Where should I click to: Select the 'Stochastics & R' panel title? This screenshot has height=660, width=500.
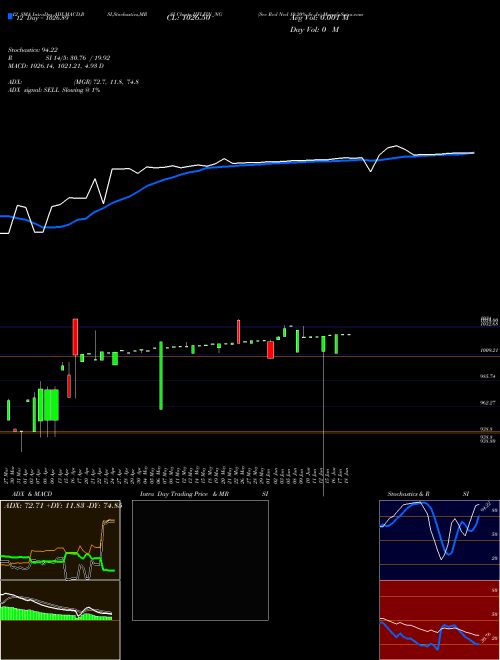[408, 494]
